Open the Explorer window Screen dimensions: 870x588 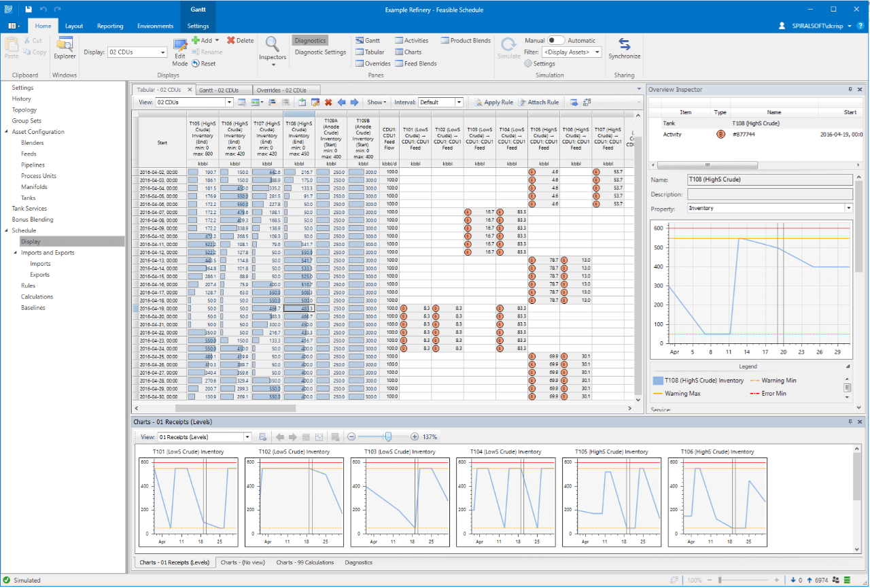point(65,48)
